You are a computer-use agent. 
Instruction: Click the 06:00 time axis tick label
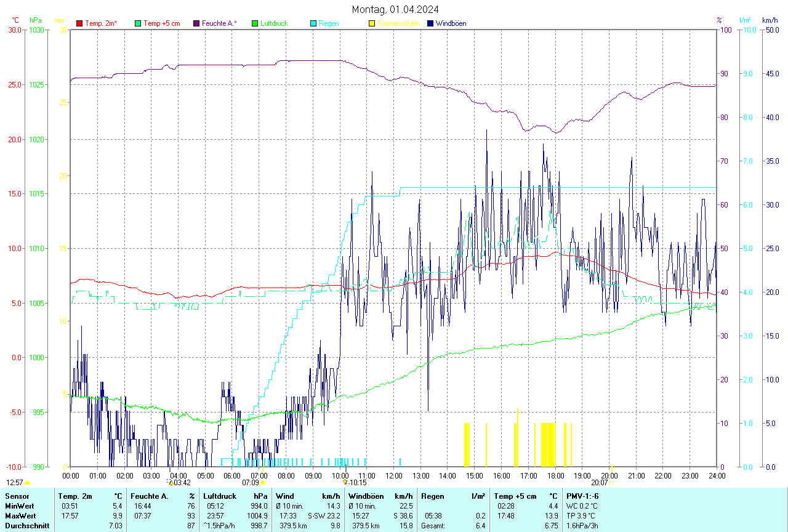pos(232,475)
